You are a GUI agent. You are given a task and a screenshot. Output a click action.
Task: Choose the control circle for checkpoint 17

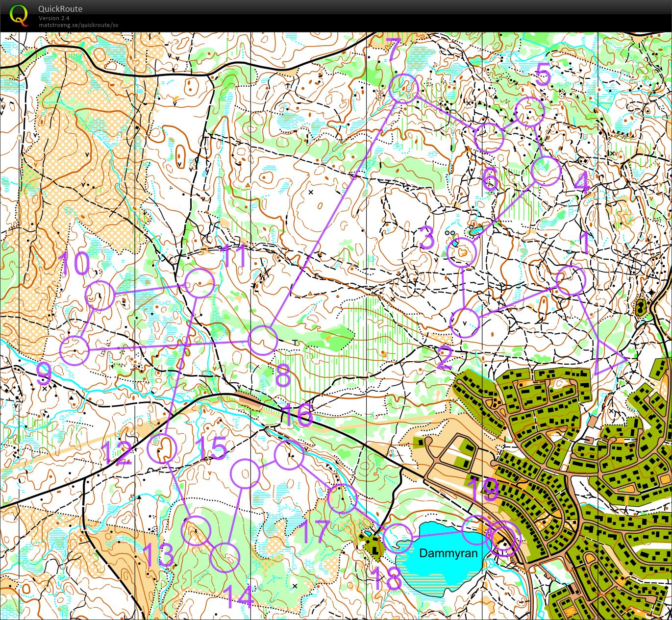tap(342, 498)
